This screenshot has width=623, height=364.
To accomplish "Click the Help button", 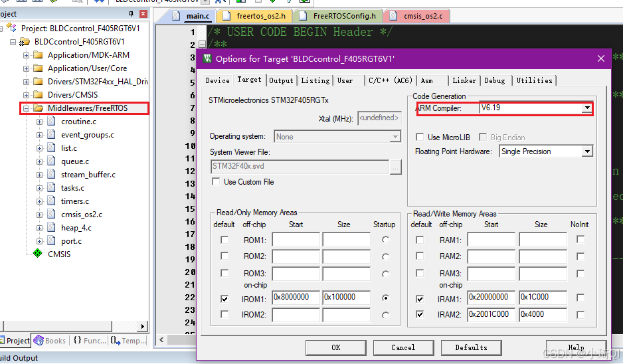I will click(x=576, y=347).
